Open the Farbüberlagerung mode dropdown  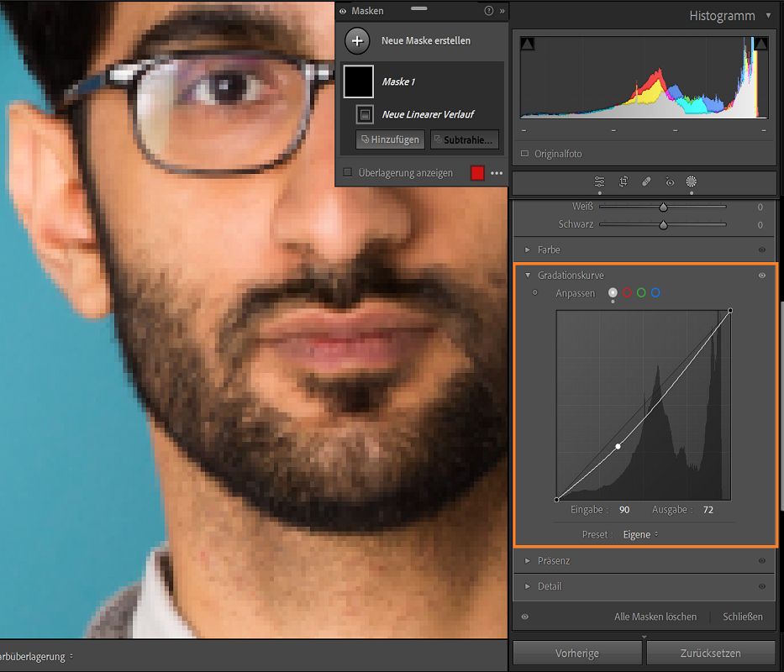[x=36, y=657]
